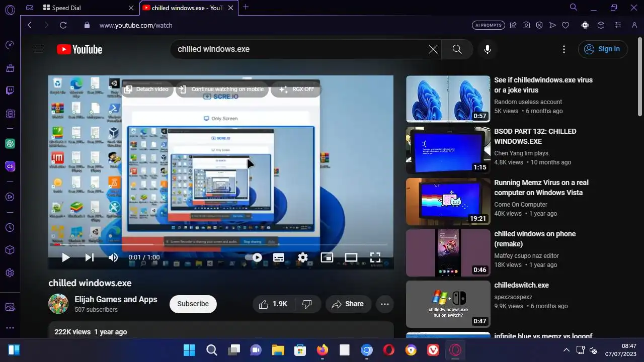The image size is (644, 362).
Task: Open Windows Start menu on taskbar
Action: (x=190, y=350)
